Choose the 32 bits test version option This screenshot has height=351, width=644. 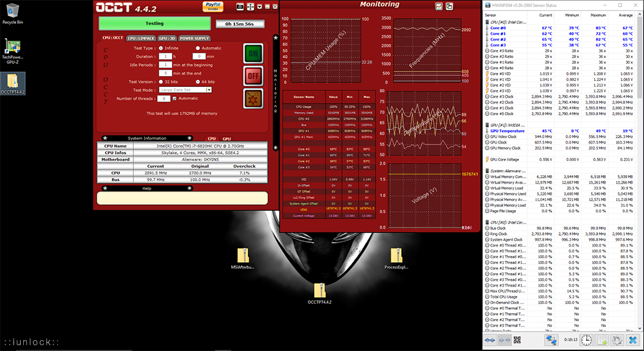click(x=161, y=82)
